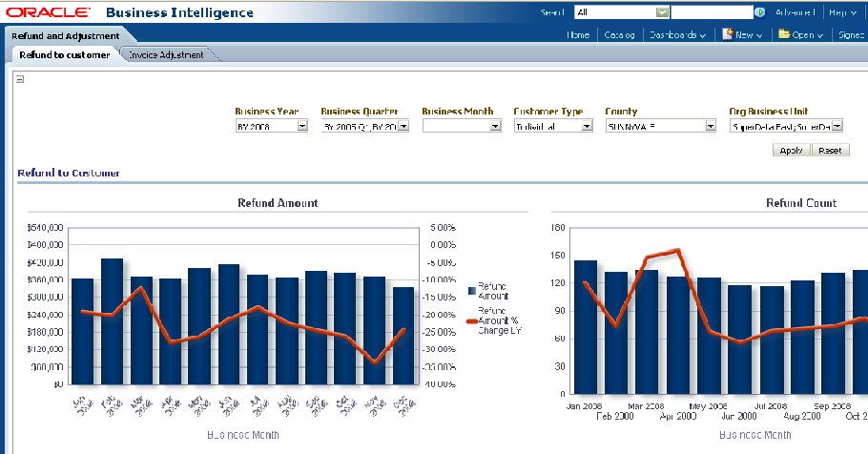Click the 'May 2008' axis label in Refund Count chart
The height and width of the screenshot is (454, 868).
tap(708, 405)
